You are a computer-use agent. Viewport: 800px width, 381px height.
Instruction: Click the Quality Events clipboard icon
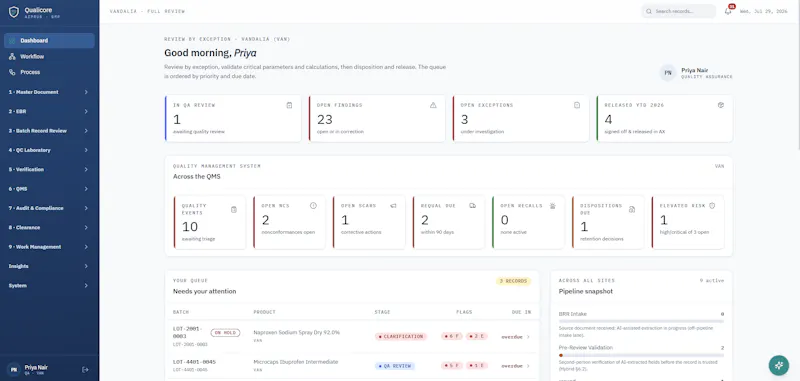coord(234,209)
